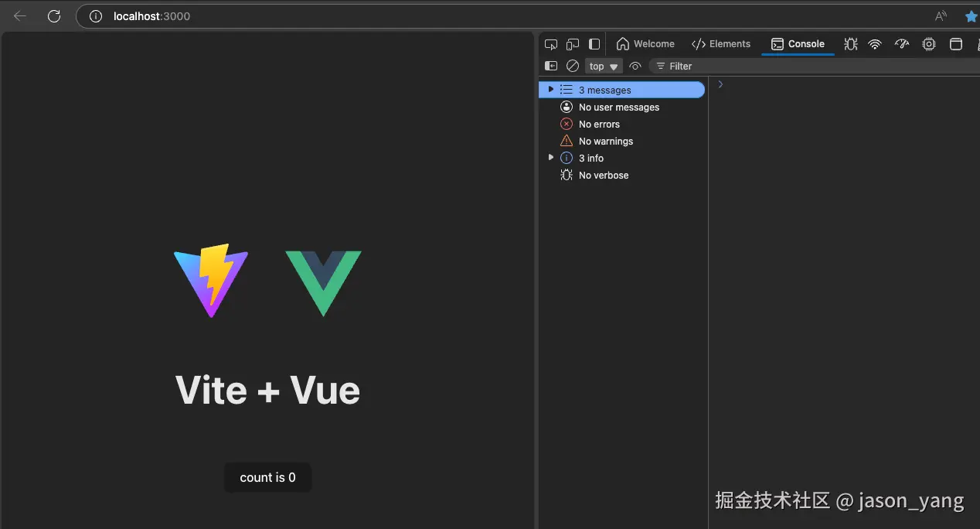
Task: Click the count is 0 button
Action: (x=268, y=477)
